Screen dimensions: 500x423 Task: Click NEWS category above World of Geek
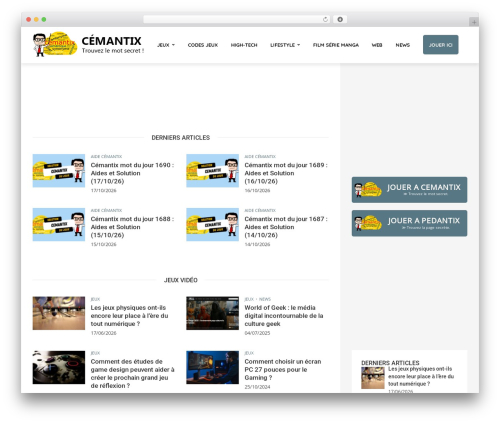point(265,299)
